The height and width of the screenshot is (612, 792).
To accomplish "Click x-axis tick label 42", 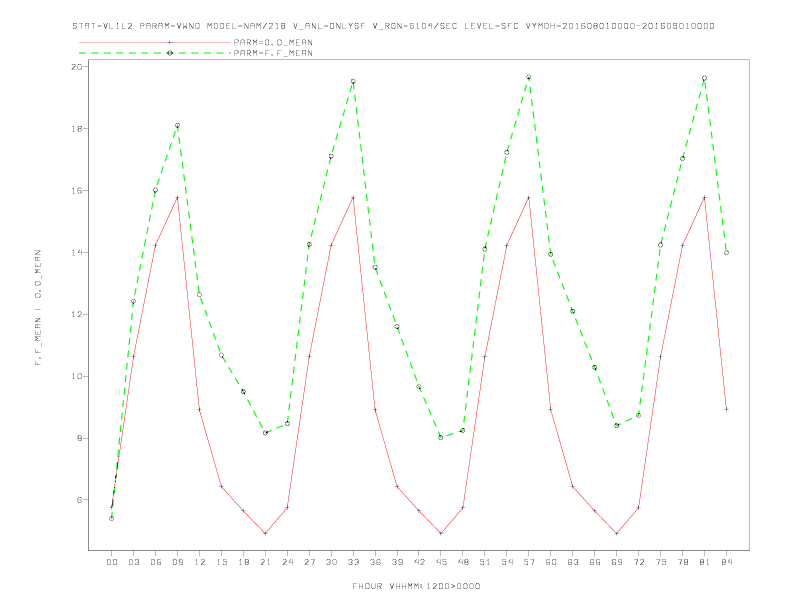I will [x=419, y=562].
